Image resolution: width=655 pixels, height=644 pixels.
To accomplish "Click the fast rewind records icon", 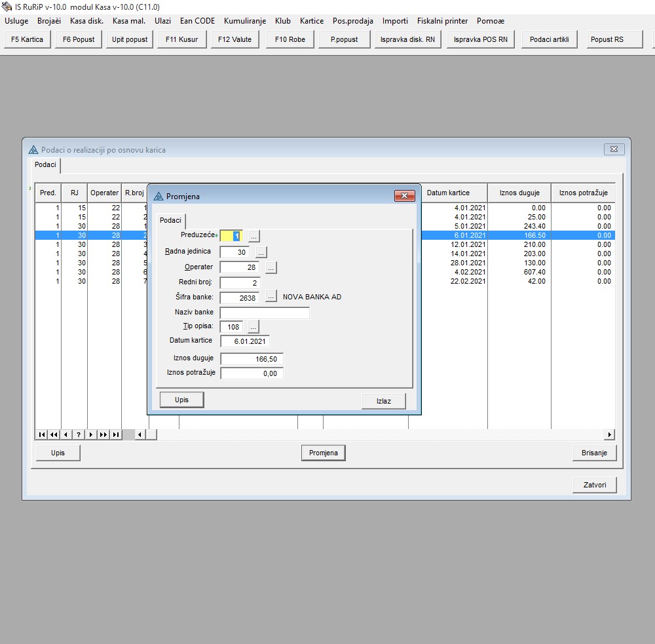I will [53, 434].
